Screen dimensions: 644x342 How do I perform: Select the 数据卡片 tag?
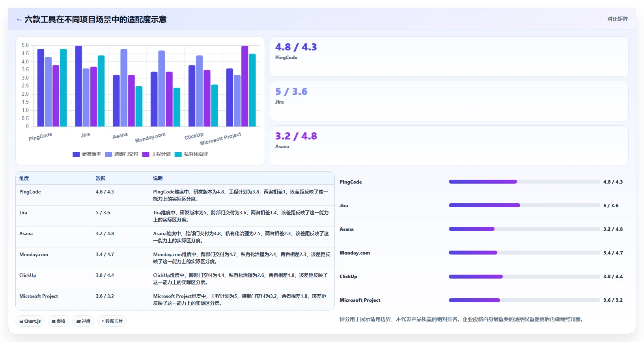tap(112, 321)
